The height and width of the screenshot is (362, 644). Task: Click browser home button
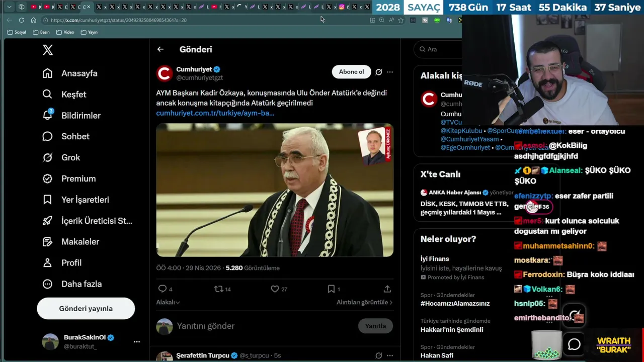[x=33, y=20]
